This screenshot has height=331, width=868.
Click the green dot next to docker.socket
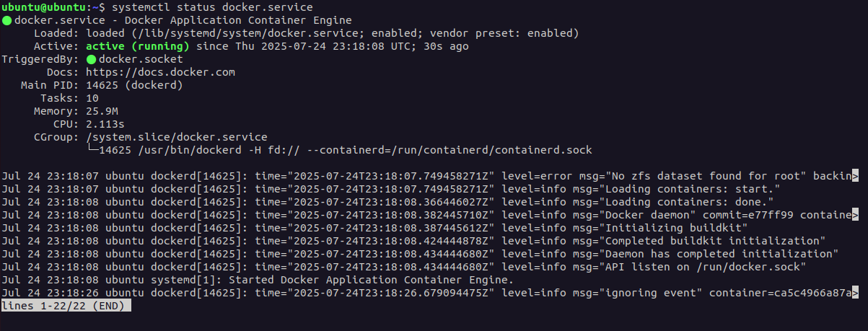point(91,59)
